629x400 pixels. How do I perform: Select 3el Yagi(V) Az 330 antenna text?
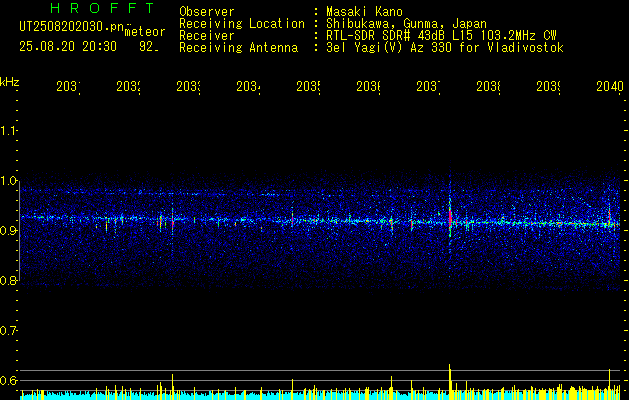point(445,48)
